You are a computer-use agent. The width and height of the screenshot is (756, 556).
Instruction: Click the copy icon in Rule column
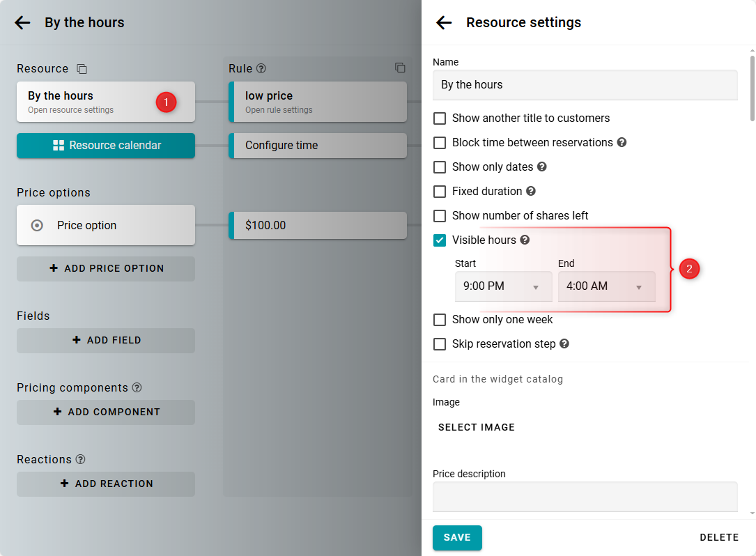coord(400,68)
